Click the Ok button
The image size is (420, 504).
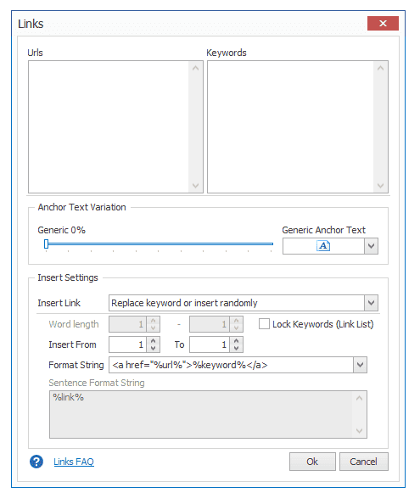click(x=312, y=462)
